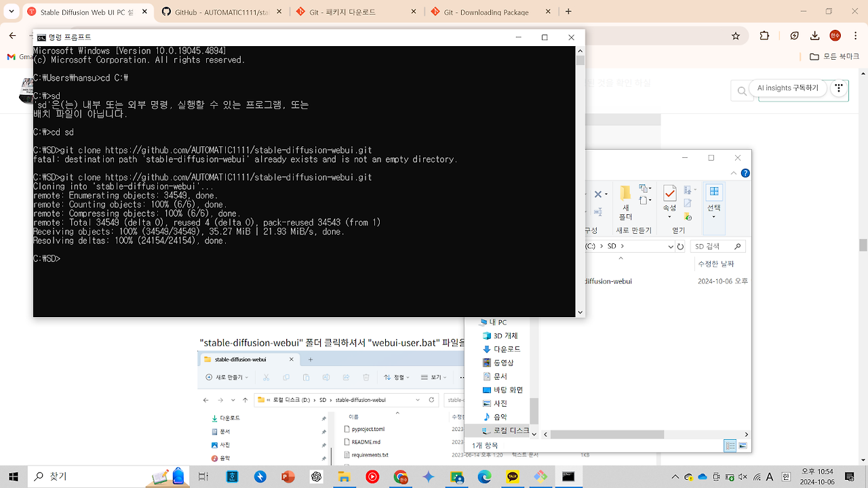Click the command prompt scrollbar up arrow
Screen dimensions: 868x488
coord(580,50)
